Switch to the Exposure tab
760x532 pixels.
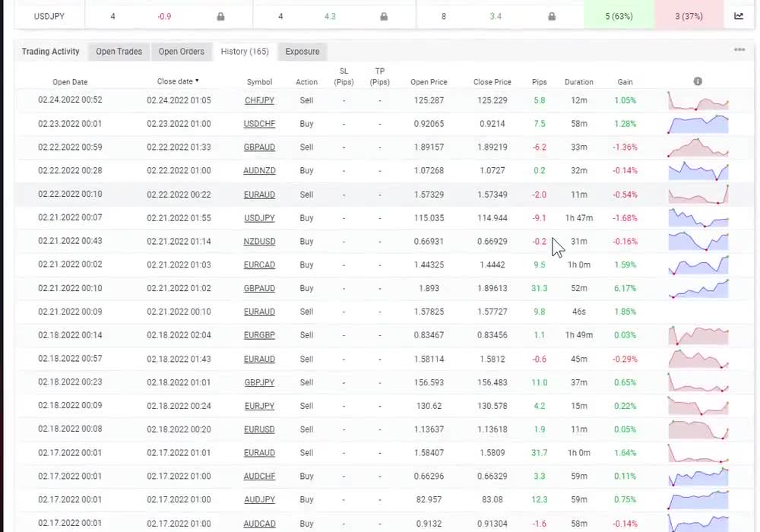[302, 51]
